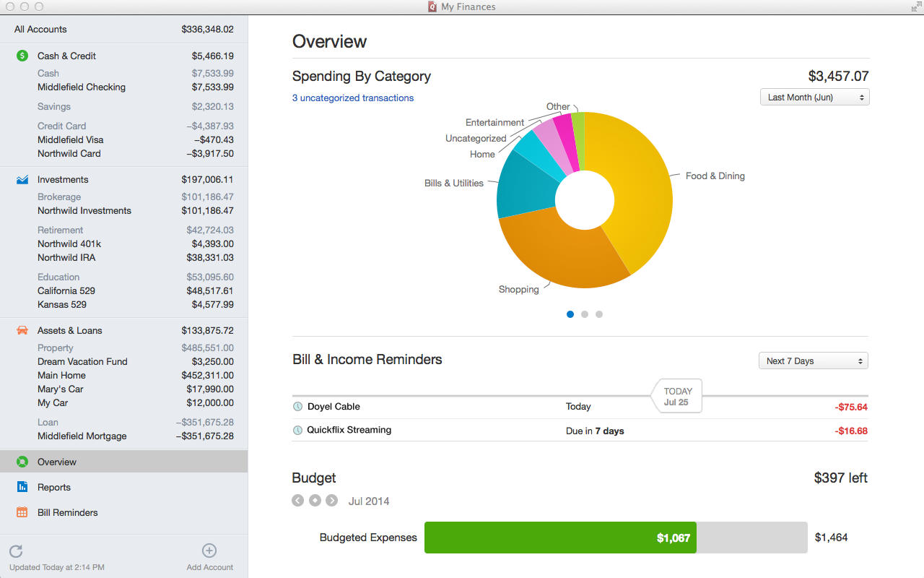Viewport: 924px width, 578px height.
Task: Click the Bill Reminders calendar icon
Action: point(22,512)
